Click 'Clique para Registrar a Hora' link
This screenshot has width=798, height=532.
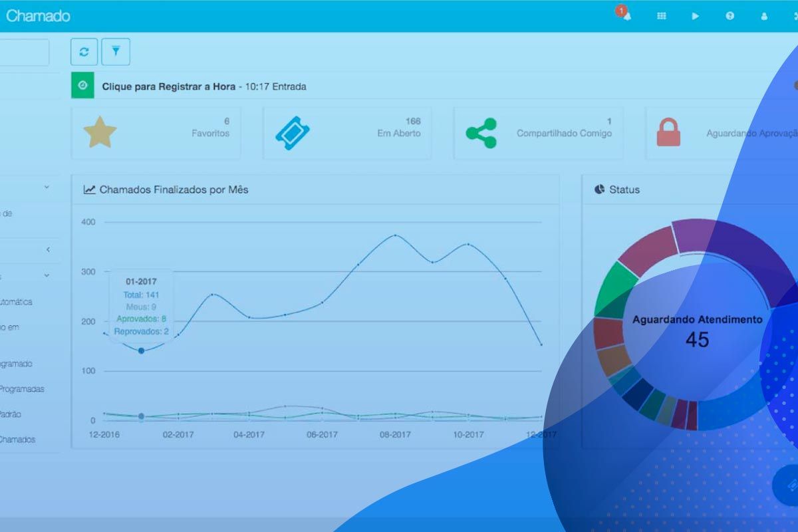(169, 86)
